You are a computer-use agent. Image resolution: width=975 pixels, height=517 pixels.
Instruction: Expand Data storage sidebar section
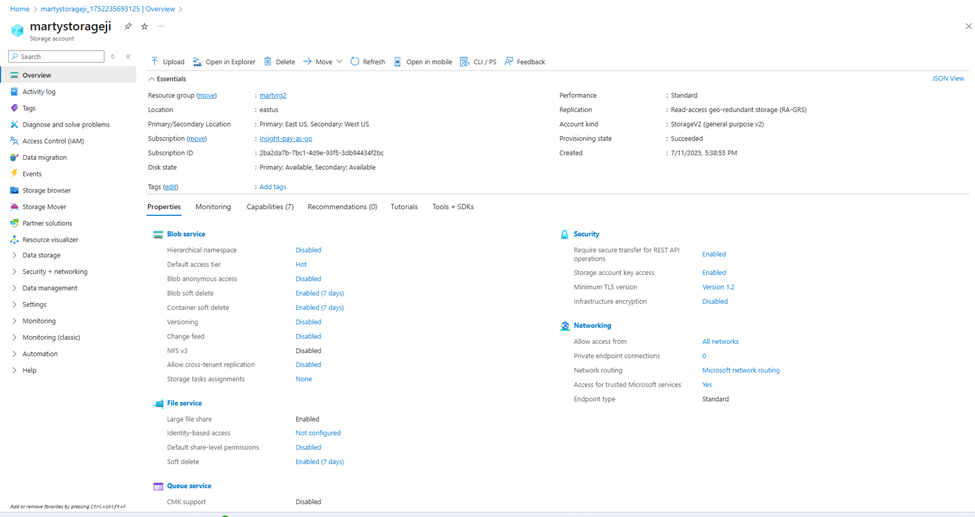pos(14,255)
